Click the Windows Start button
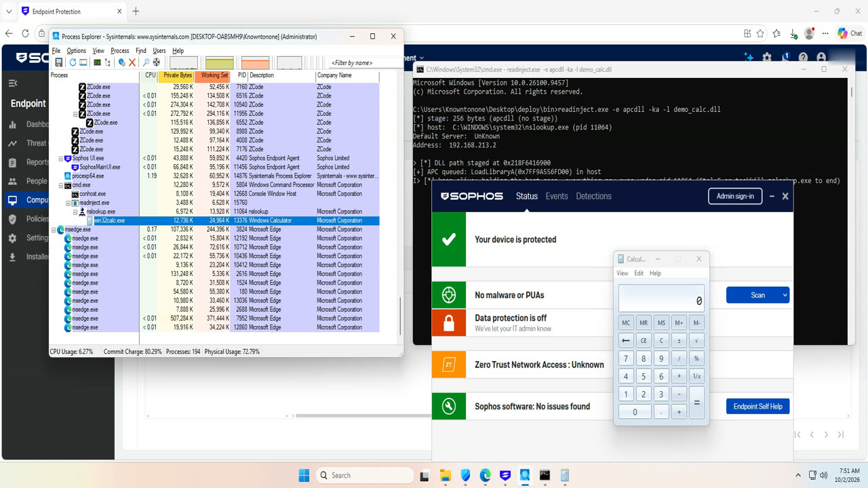Image resolution: width=868 pixels, height=488 pixels. (304, 475)
